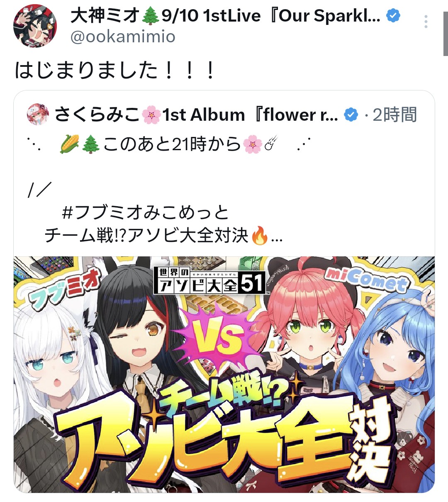Click the fire emoji after アソビ大全対決
The width and height of the screenshot is (448, 502).
coord(260,236)
